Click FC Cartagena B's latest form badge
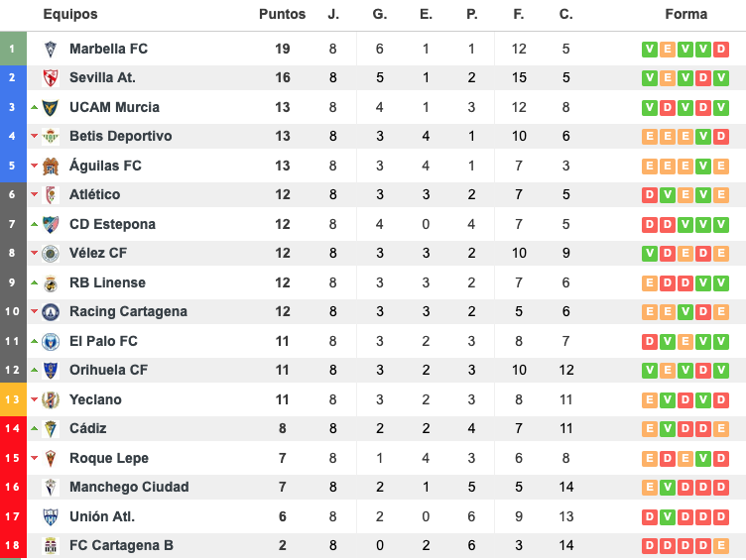746x560 pixels. (722, 545)
